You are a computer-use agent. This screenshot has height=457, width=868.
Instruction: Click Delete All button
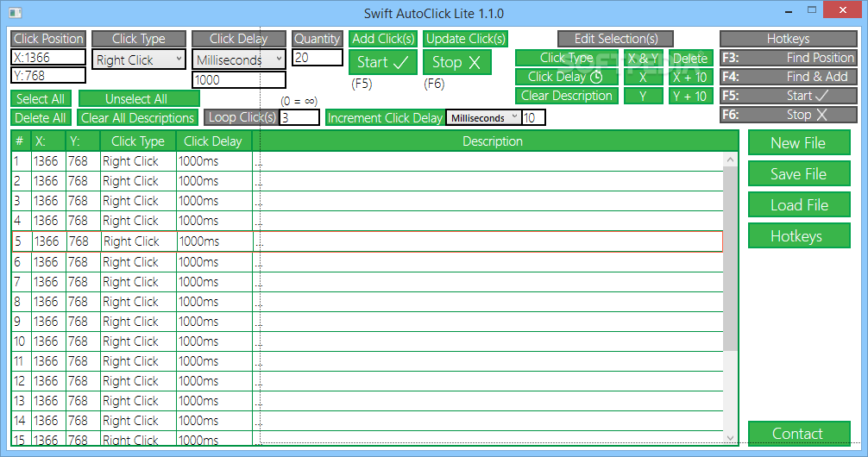[41, 118]
